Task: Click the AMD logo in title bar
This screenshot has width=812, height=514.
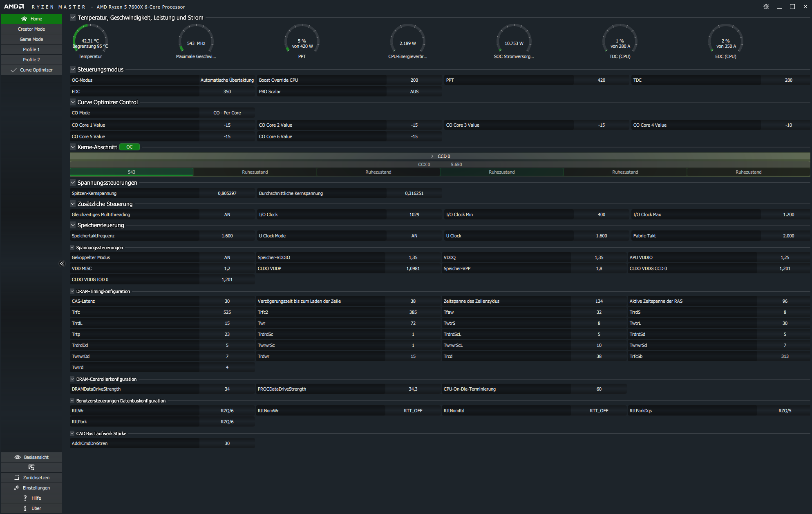Action: 14,7
